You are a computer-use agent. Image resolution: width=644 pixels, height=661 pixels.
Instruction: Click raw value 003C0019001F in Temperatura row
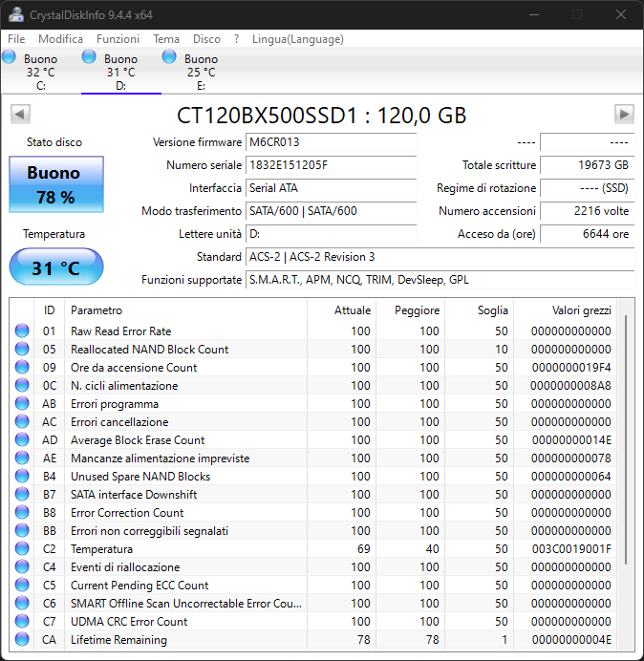coord(571,549)
